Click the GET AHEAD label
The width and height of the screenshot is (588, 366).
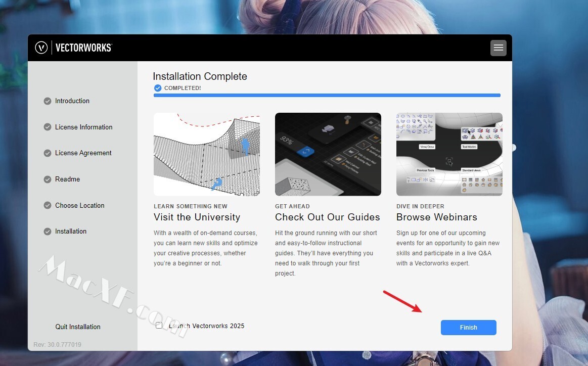pyautogui.click(x=293, y=206)
